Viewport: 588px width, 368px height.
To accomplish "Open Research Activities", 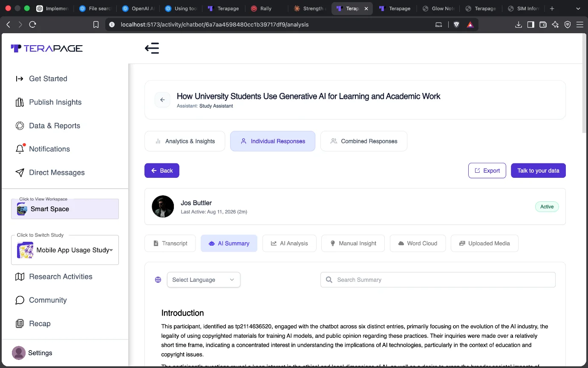I will 54,277.
